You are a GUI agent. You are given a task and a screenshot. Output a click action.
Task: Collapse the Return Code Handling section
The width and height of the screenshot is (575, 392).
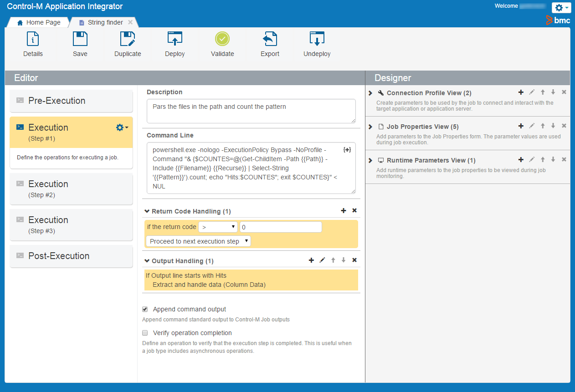[147, 211]
